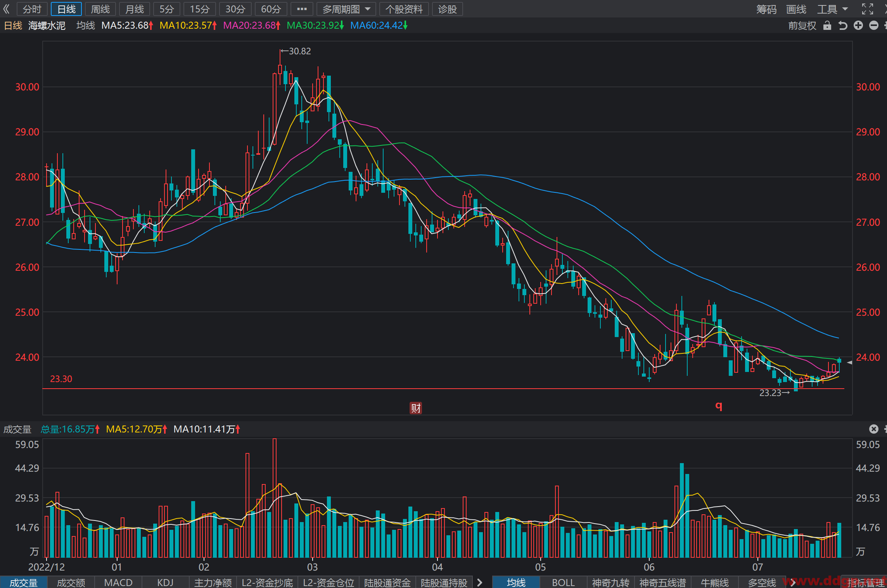Click the undo arrow icon
The height and width of the screenshot is (588, 887).
coord(842,26)
